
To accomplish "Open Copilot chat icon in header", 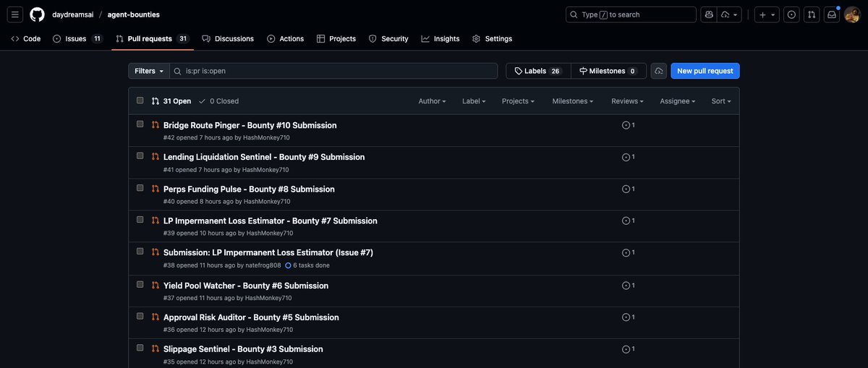I will [709, 14].
